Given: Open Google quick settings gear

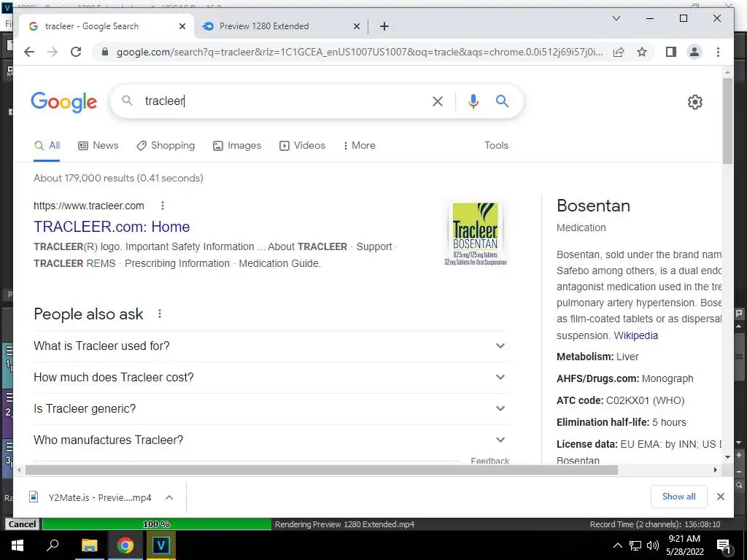Looking at the screenshot, I should click(x=694, y=102).
